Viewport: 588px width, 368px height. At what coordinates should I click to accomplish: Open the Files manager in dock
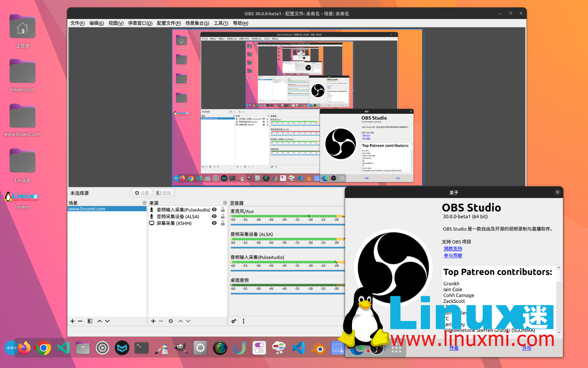pos(83,348)
